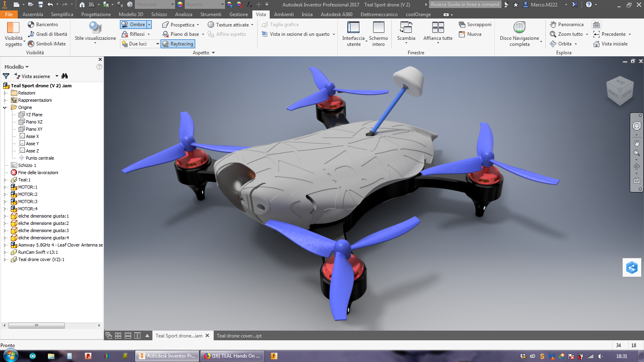Click the Ricerca Guida search field

[x=465, y=4]
